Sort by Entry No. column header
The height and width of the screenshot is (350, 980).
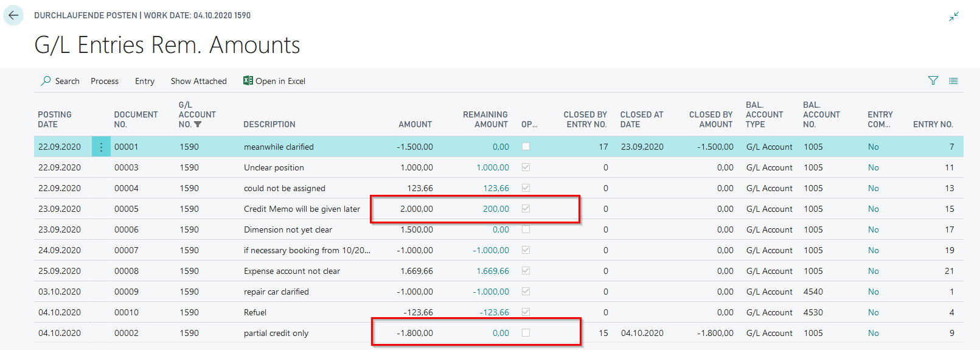[x=933, y=124]
